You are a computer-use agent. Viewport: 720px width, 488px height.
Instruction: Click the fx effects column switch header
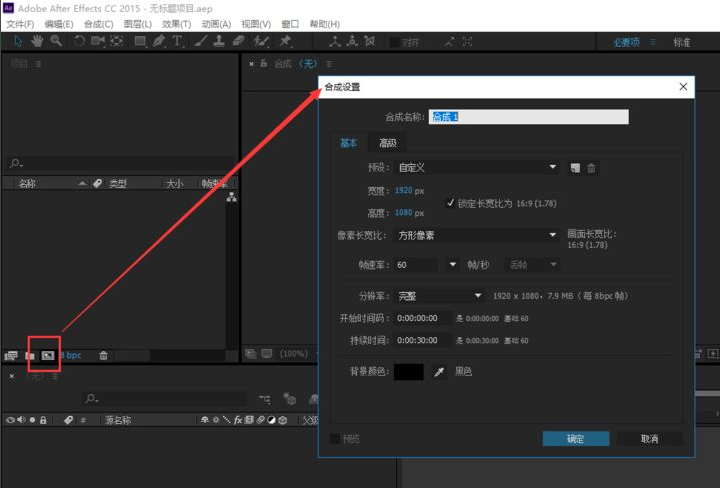pyautogui.click(x=238, y=420)
